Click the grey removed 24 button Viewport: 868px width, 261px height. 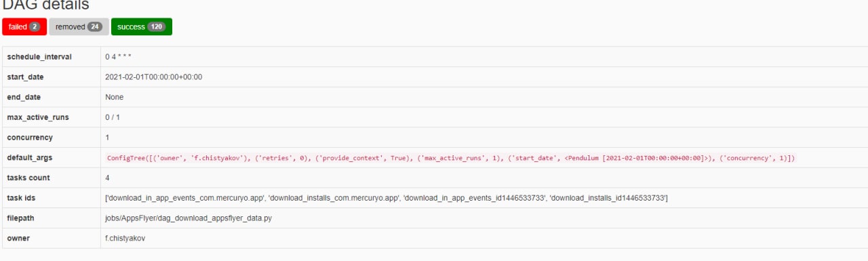coord(79,27)
